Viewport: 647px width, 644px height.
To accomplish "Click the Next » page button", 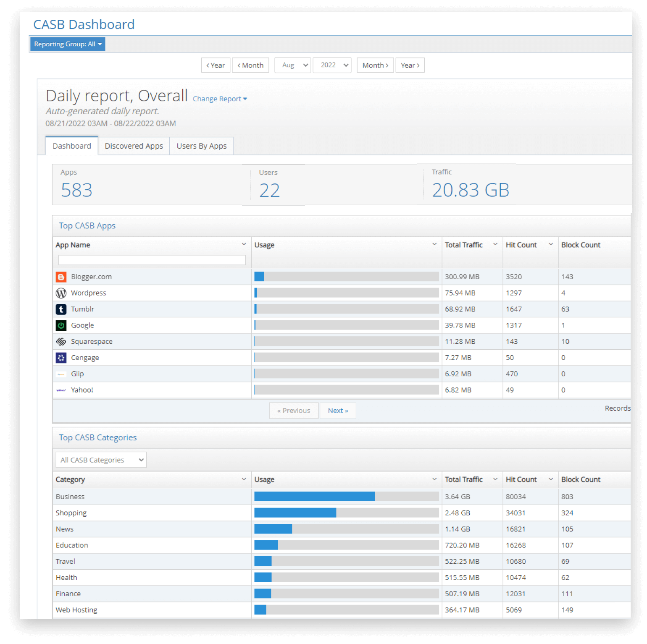I will tap(338, 411).
